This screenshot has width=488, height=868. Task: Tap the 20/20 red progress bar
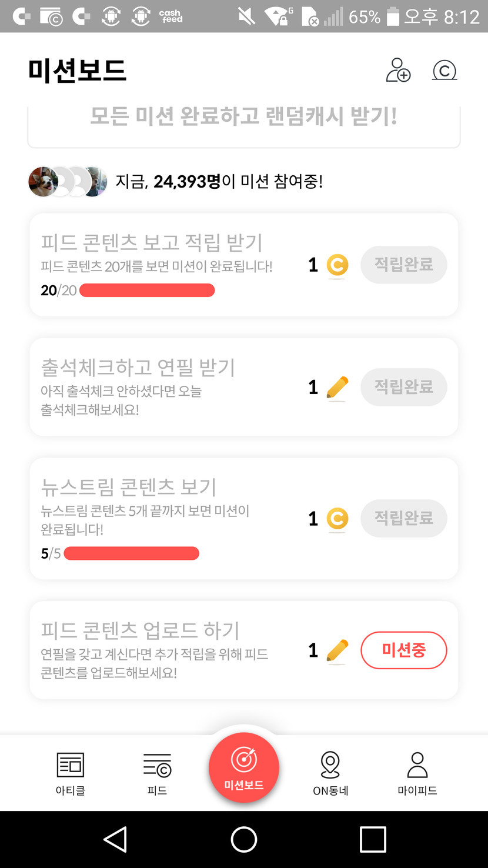[x=147, y=291]
